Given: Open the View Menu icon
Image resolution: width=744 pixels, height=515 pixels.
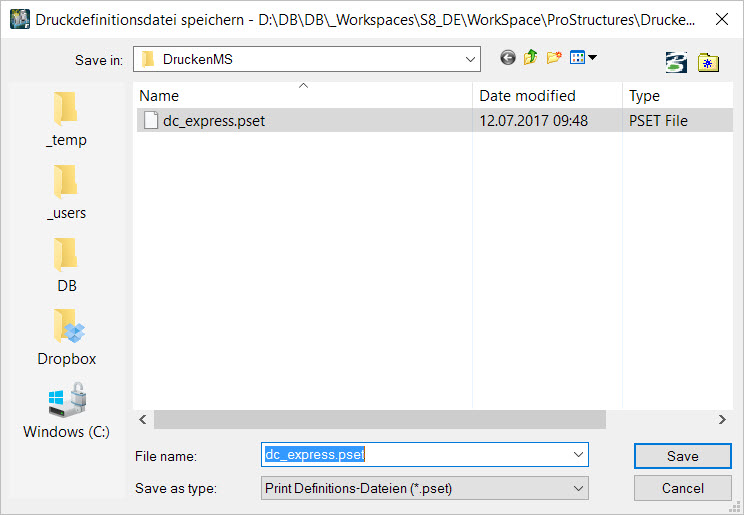Looking at the screenshot, I should click(577, 58).
